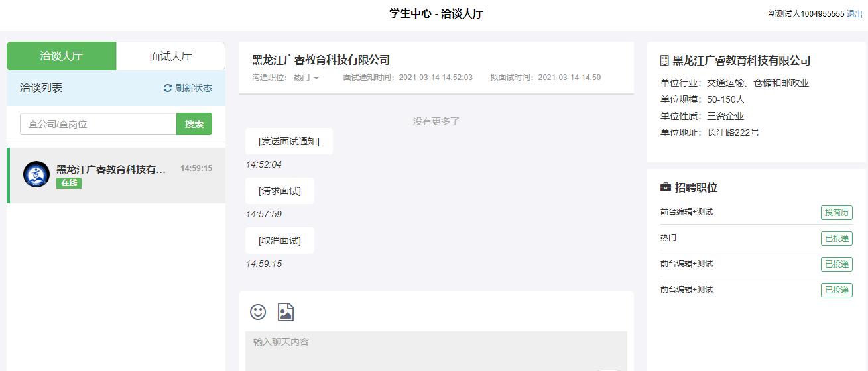Click the image upload icon
Viewport: 868px width, 371px height.
286,312
